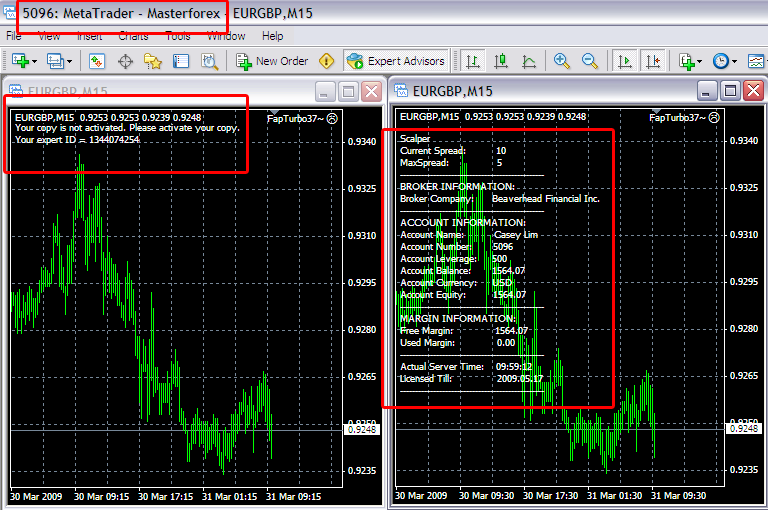This screenshot has width=768, height=510.
Task: Click the 'Current Spread: 10' line
Action: tap(453, 150)
